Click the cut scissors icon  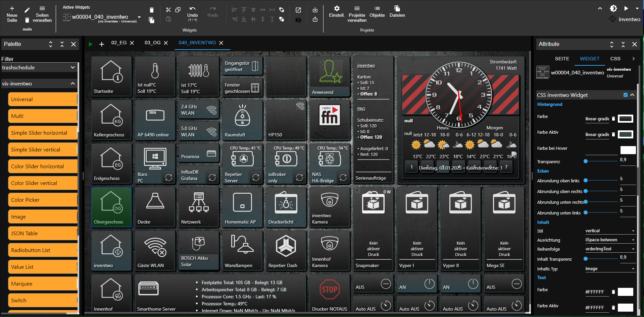coord(168,10)
